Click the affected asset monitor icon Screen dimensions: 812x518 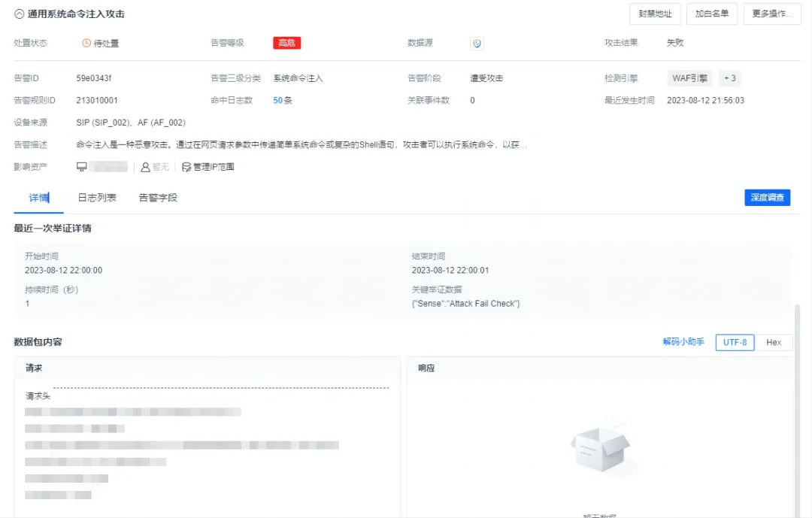point(82,167)
